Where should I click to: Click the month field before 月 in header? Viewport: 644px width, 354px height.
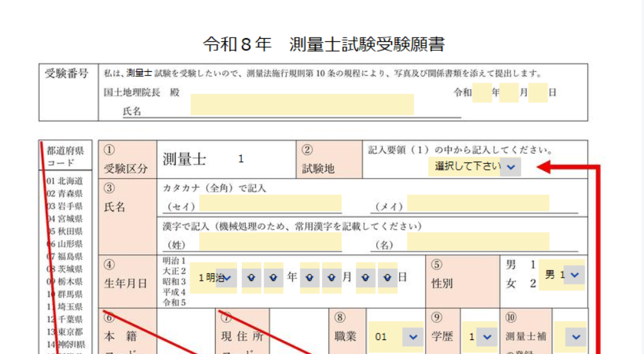[x=509, y=92]
